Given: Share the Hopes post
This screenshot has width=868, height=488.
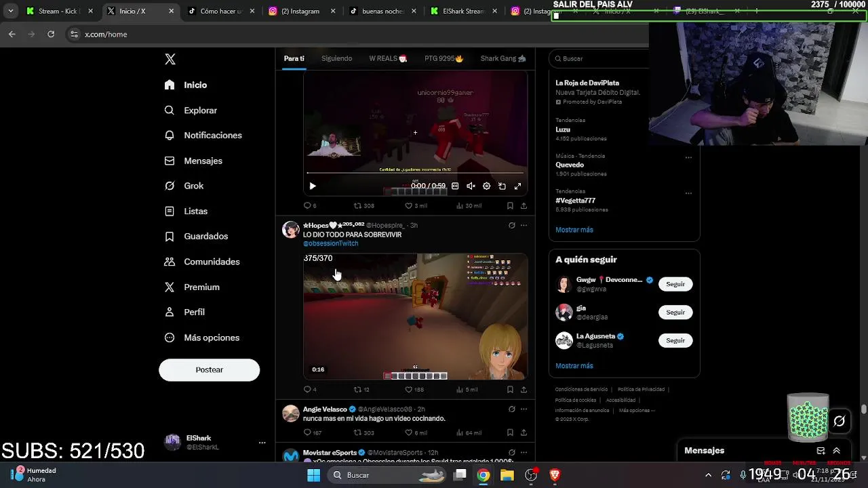Looking at the screenshot, I should coord(524,390).
